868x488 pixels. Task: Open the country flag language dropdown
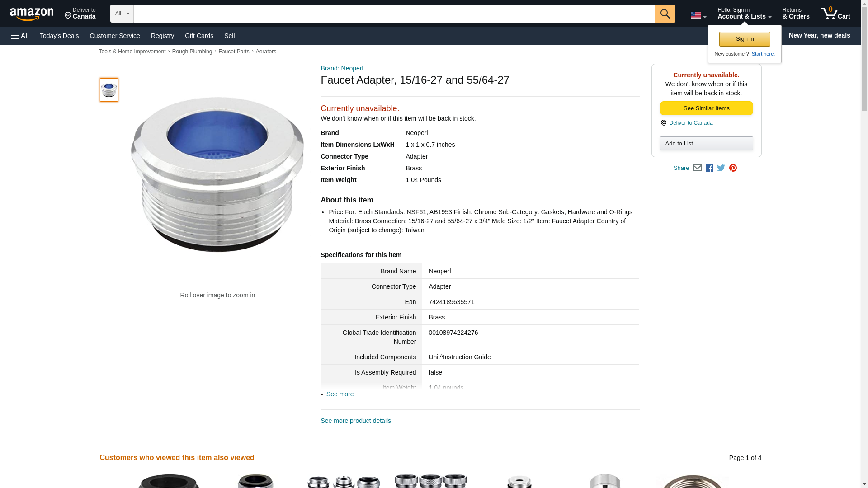pyautogui.click(x=698, y=15)
